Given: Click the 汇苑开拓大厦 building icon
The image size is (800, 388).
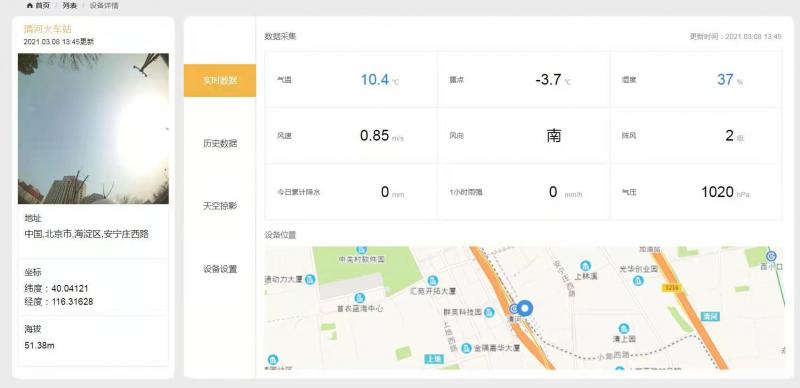Looking at the screenshot, I should 433,280.
